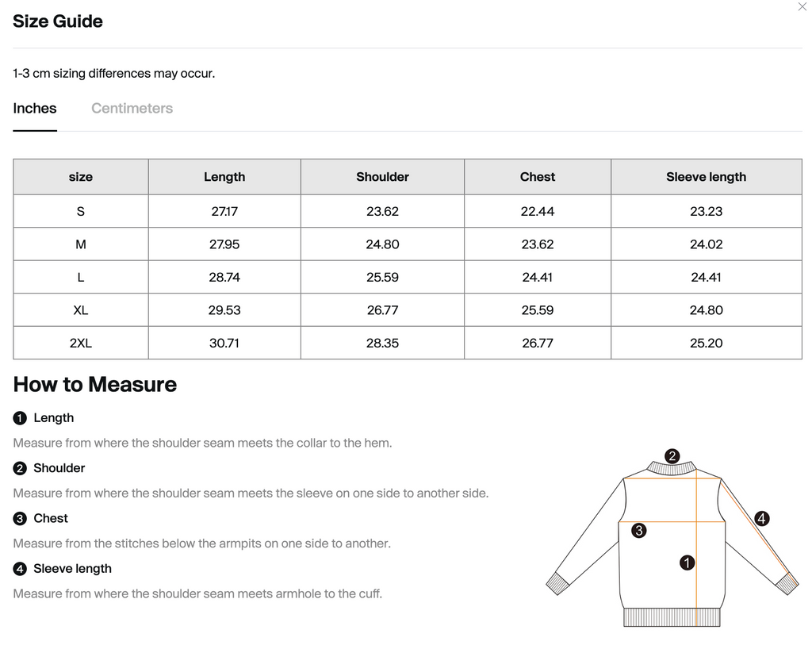Select the 2XL size row label

[x=81, y=344]
